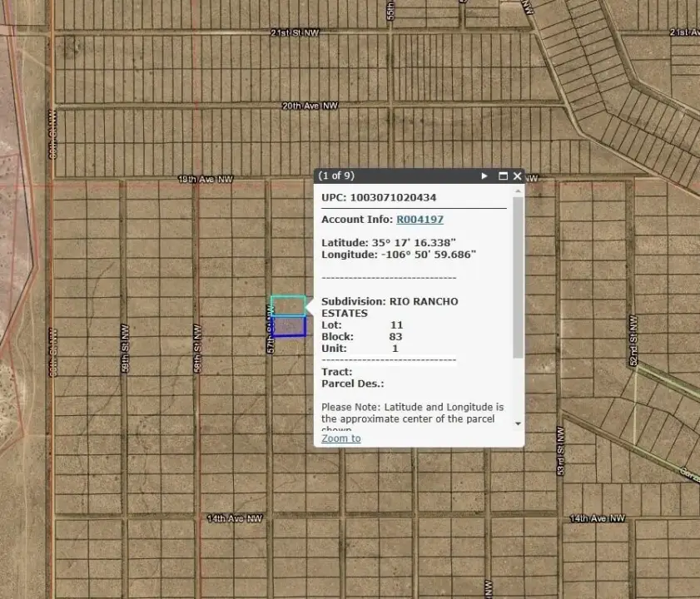This screenshot has width=700, height=599.
Task: Click the Zoom to link
Action: [x=341, y=438]
